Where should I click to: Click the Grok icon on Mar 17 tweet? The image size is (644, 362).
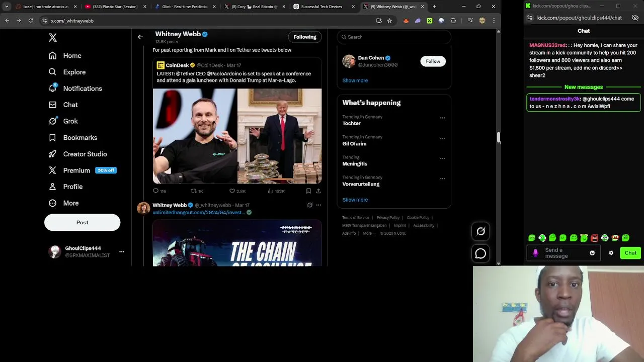310,205
